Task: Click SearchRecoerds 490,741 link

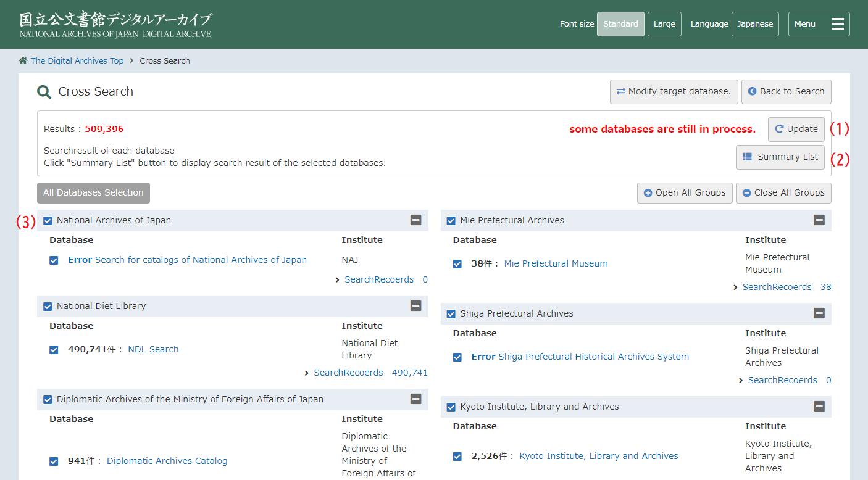Action: 370,373
